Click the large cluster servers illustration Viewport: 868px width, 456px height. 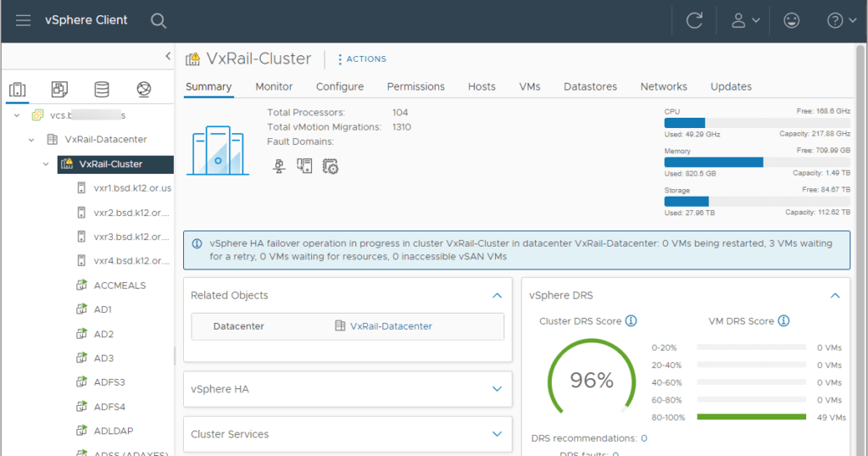pos(218,151)
